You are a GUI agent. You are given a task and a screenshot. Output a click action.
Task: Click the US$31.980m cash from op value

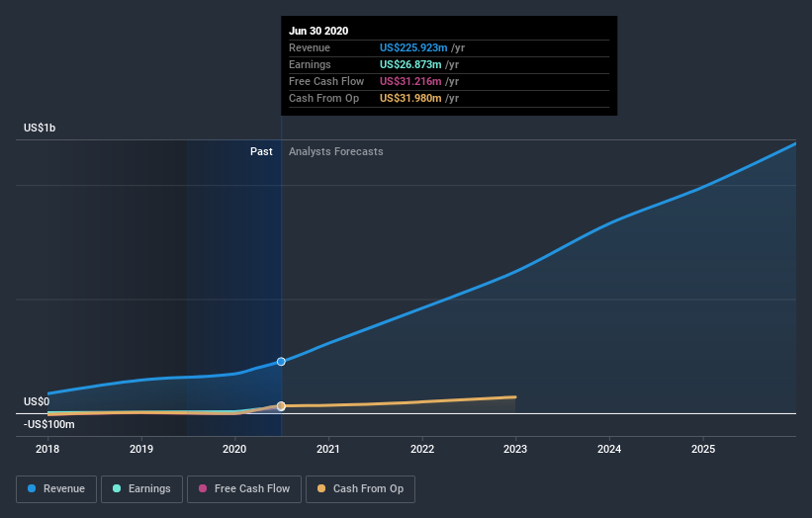click(410, 98)
